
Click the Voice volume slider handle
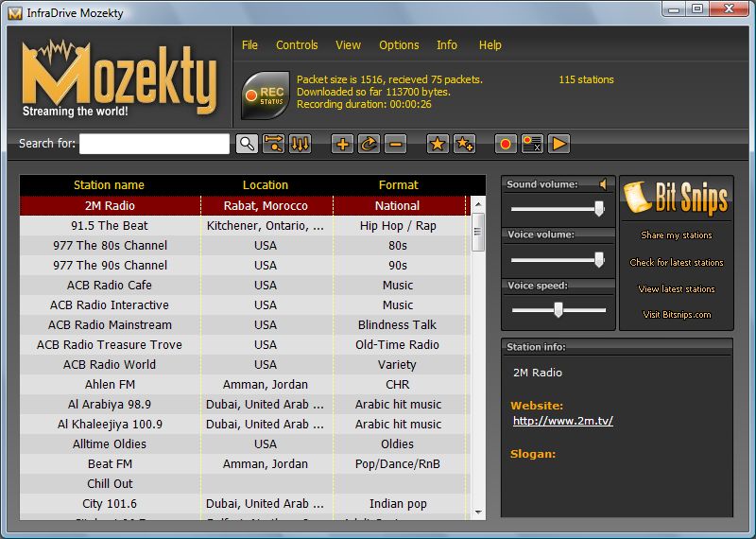599,260
